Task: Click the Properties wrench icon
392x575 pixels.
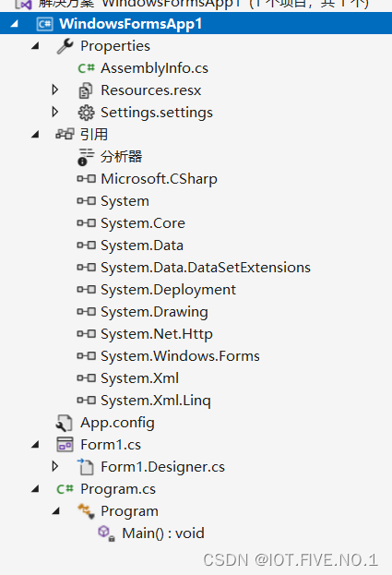Action: point(65,46)
